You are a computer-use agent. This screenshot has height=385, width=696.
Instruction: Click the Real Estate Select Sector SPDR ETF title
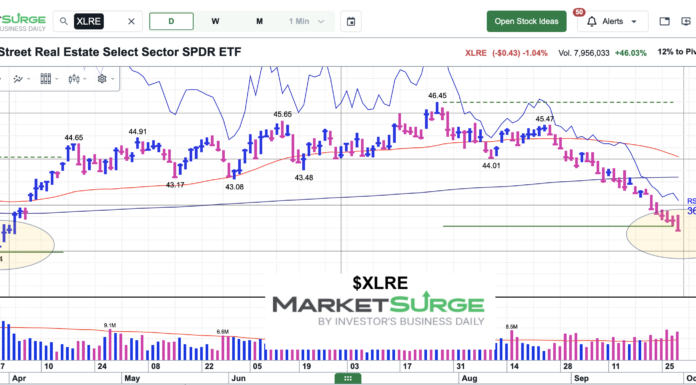[120, 52]
